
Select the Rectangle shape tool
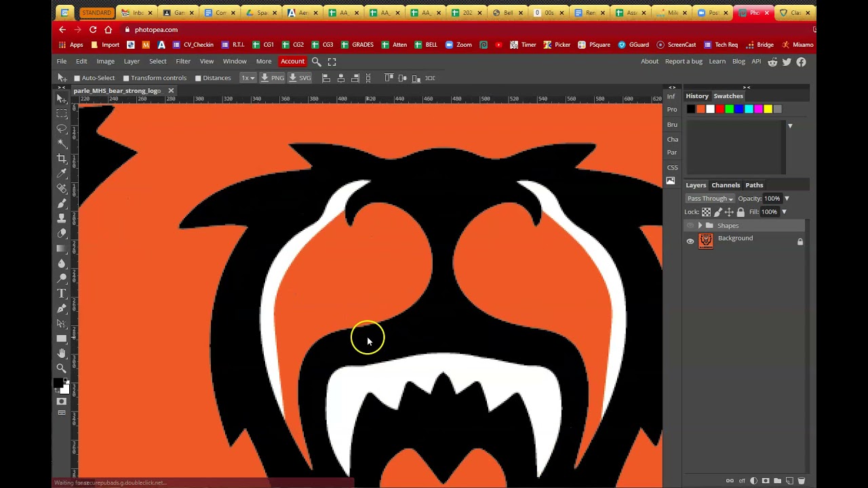click(x=62, y=338)
